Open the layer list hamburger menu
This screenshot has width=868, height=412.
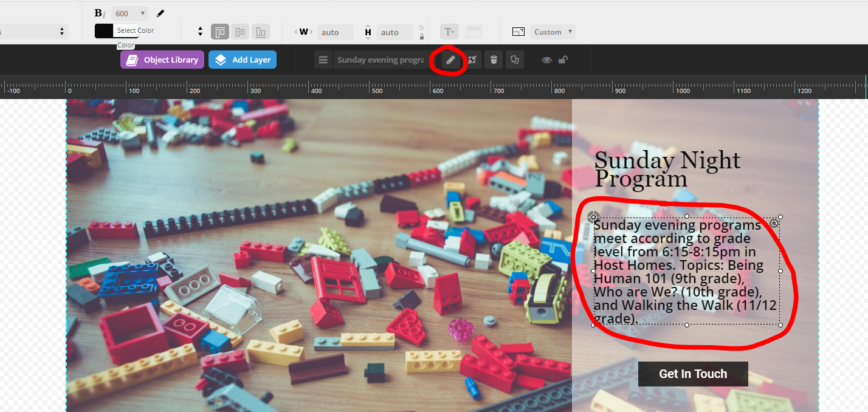[x=323, y=60]
